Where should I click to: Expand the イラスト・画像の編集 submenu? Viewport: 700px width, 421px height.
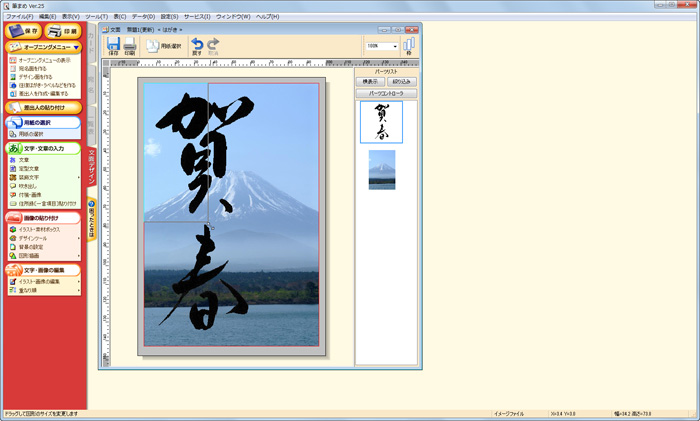pos(78,282)
